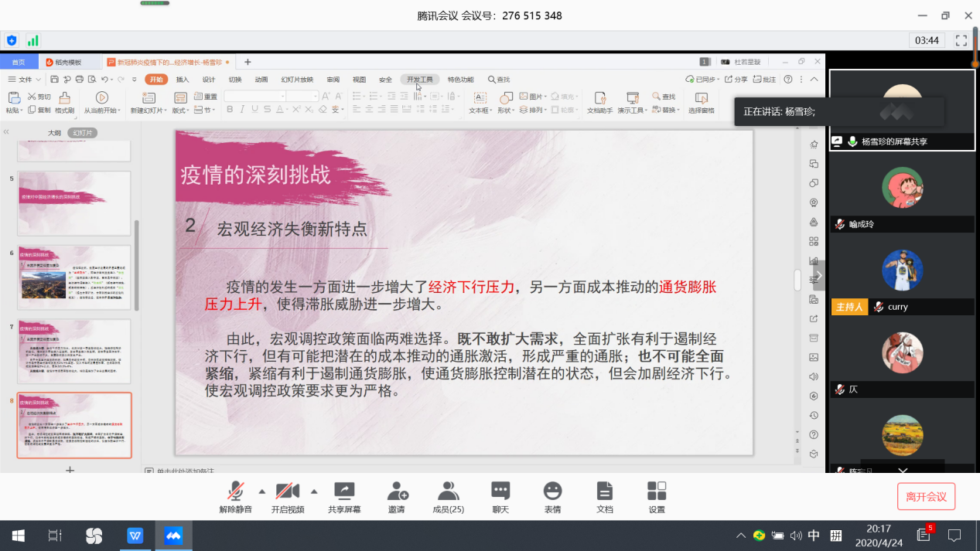Turn on camera with 开启视频
Viewport: 980px width, 551px height.
[288, 491]
